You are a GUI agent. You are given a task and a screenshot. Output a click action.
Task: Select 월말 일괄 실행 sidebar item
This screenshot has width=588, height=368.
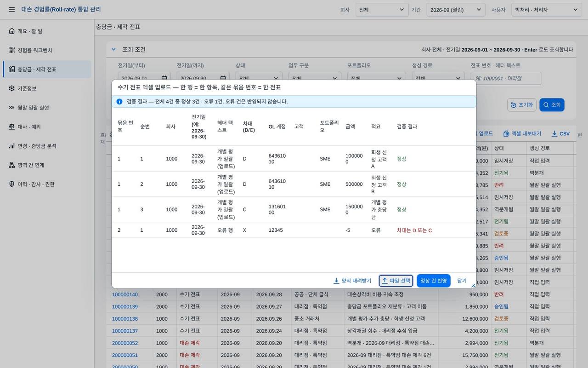[47, 108]
